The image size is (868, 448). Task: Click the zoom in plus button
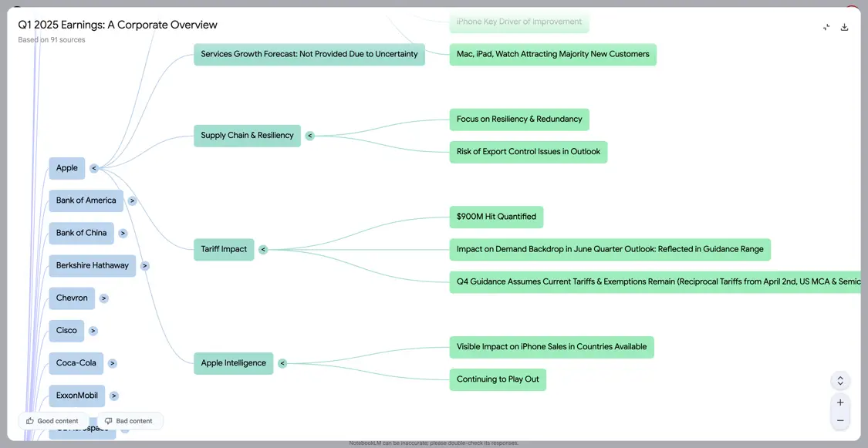tap(840, 403)
